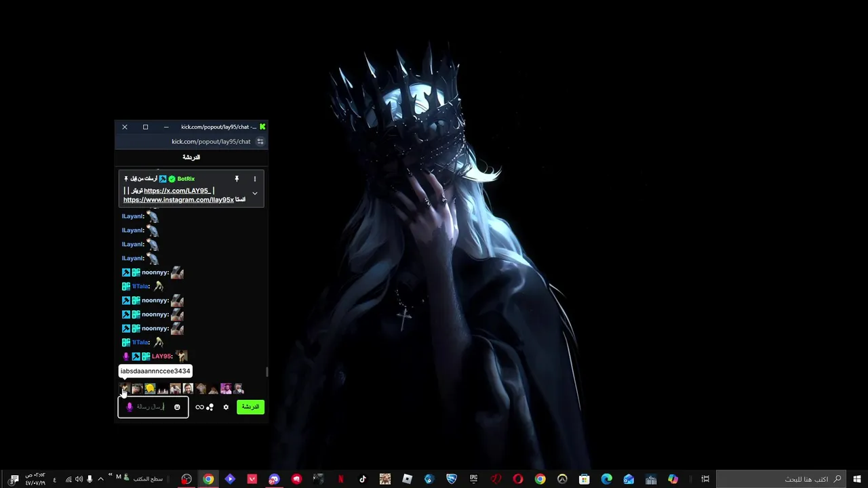Launch Rocket League from taskbar
The height and width of the screenshot is (488, 868).
[452, 479]
